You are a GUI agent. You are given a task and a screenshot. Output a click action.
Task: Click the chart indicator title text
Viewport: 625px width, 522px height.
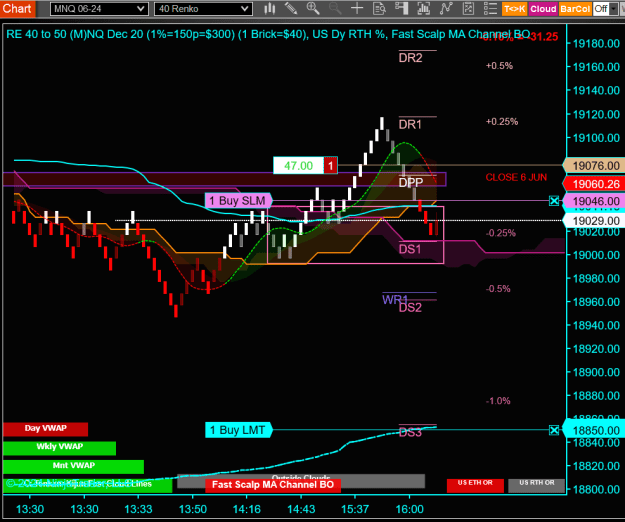(x=268, y=34)
